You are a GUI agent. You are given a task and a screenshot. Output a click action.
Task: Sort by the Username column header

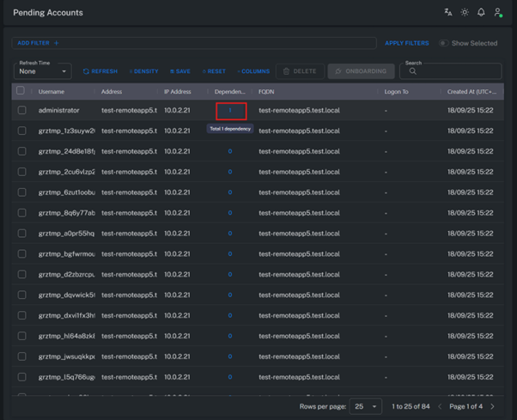pos(52,91)
